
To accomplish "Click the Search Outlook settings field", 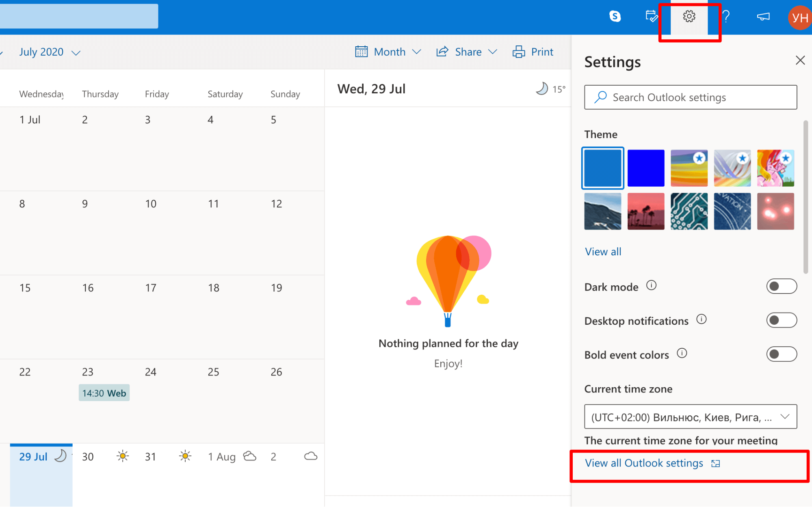I will 690,97.
